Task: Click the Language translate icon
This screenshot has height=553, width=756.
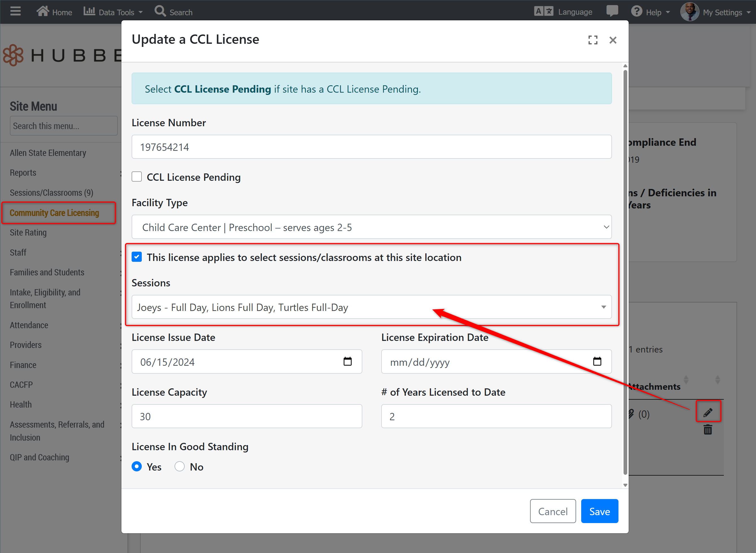Action: (x=544, y=12)
